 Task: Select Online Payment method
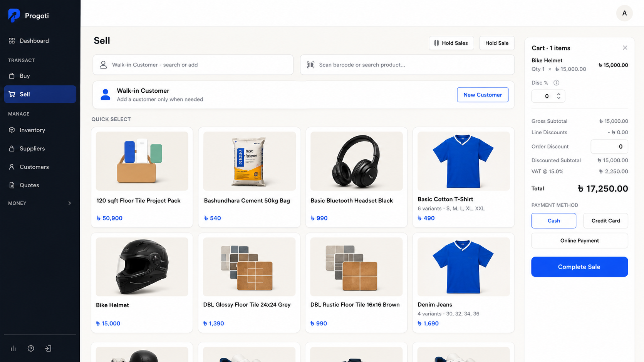(580, 241)
